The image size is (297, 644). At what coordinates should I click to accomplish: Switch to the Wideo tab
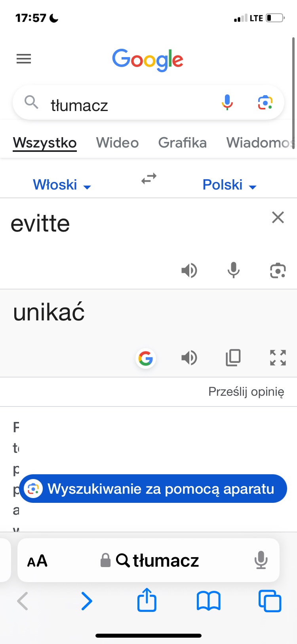pos(117,143)
